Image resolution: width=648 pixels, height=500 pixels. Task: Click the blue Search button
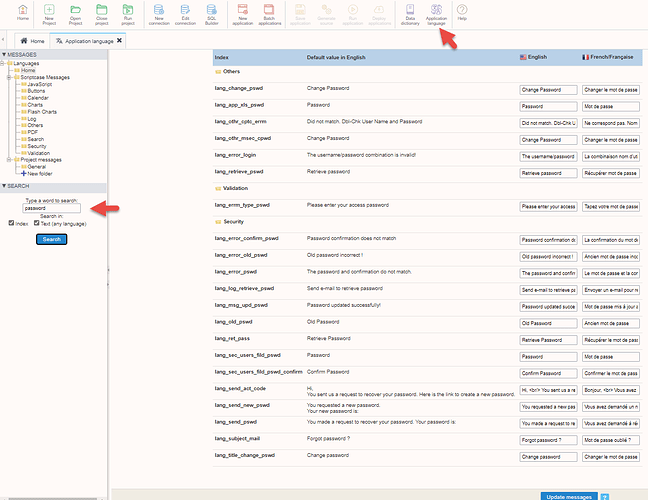point(52,239)
